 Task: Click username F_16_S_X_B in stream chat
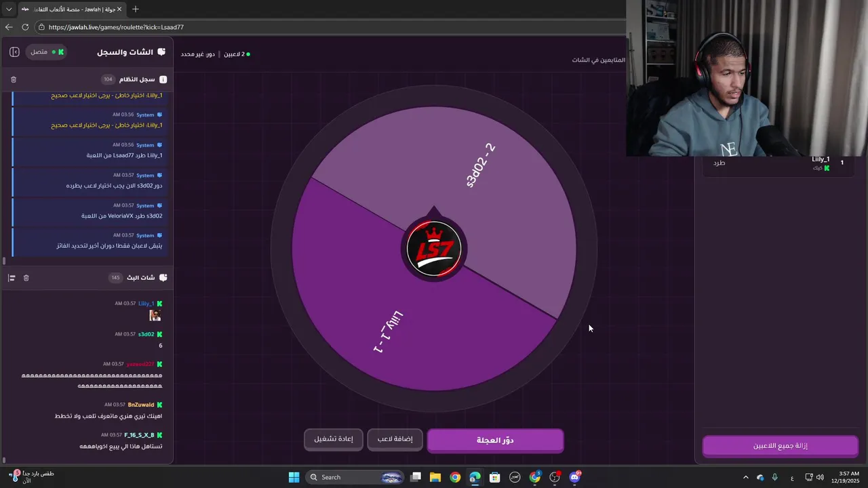139,434
